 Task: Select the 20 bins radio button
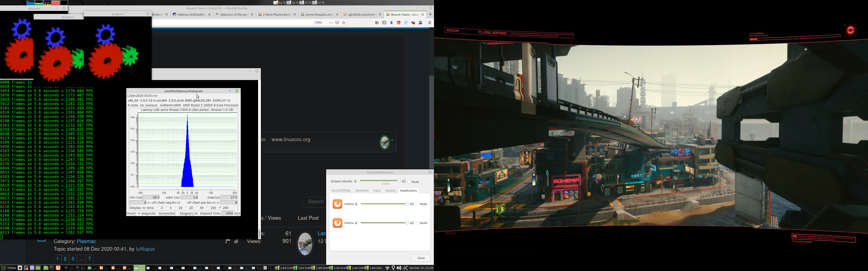click(x=187, y=208)
